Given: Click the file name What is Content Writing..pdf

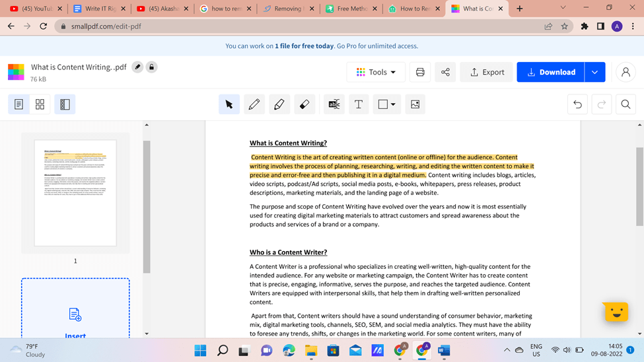Looking at the screenshot, I should pos(79,67).
